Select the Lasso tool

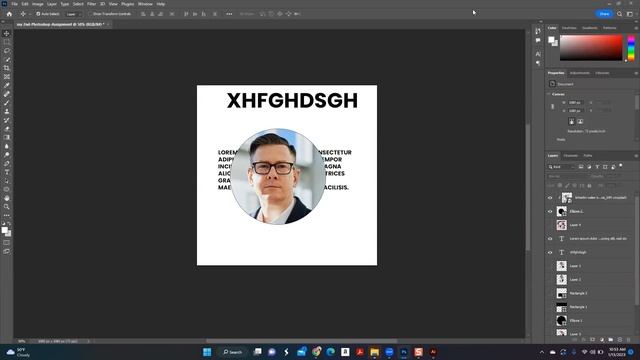pos(7,51)
